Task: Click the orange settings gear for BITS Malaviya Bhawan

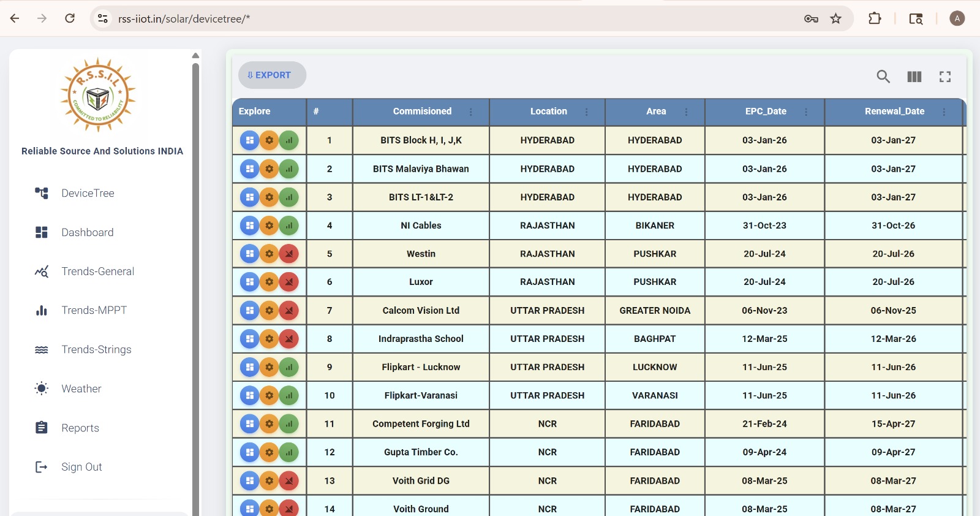Action: click(269, 169)
